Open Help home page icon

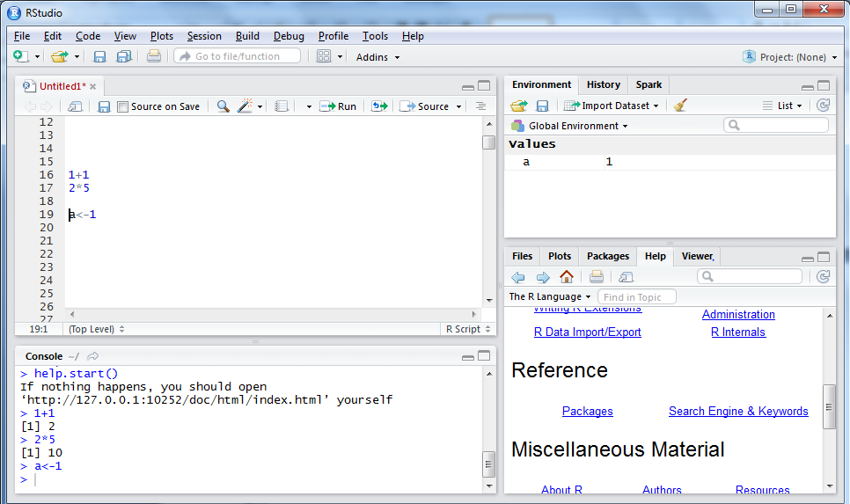tap(567, 277)
